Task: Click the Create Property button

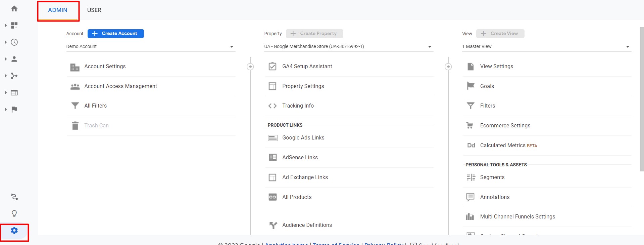Action: pos(314,34)
